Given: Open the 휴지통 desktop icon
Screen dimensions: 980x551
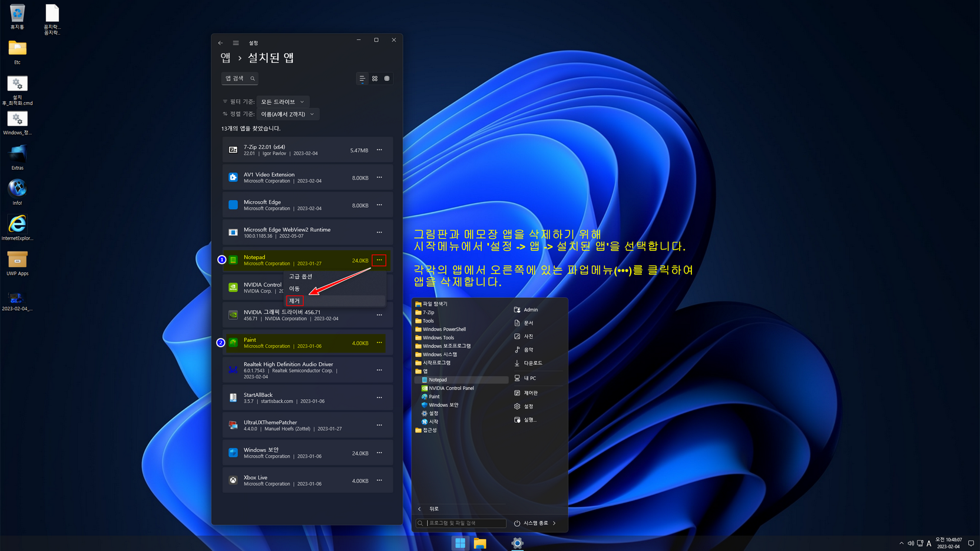Looking at the screenshot, I should (x=17, y=17).
